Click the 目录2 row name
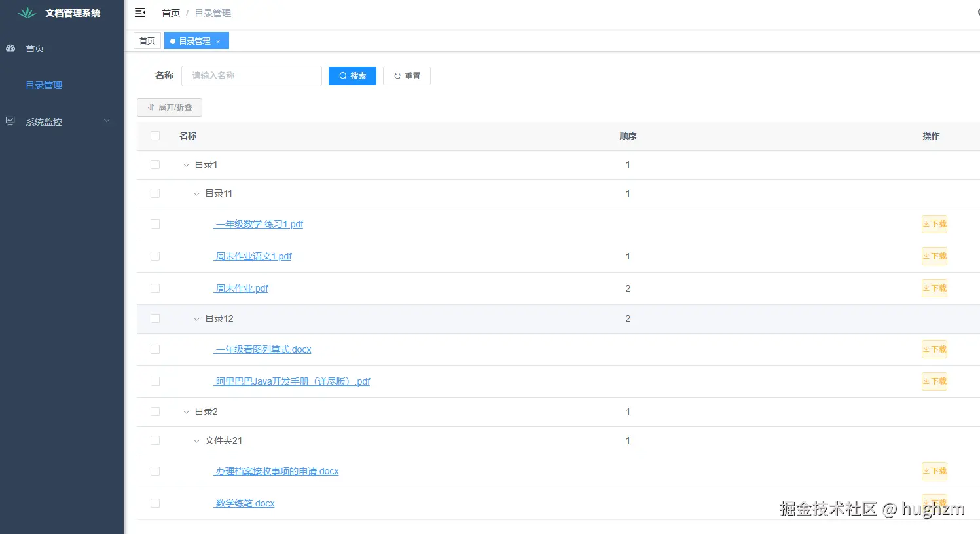 tap(206, 411)
